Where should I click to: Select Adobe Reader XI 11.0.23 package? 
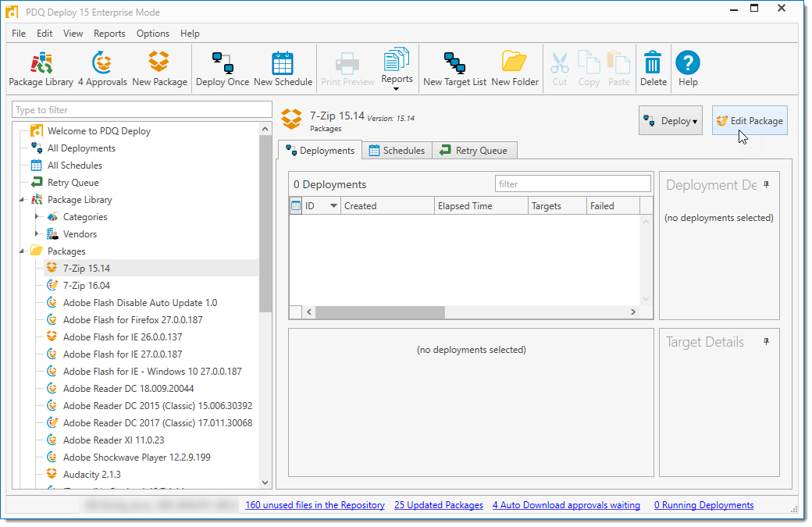click(x=113, y=440)
